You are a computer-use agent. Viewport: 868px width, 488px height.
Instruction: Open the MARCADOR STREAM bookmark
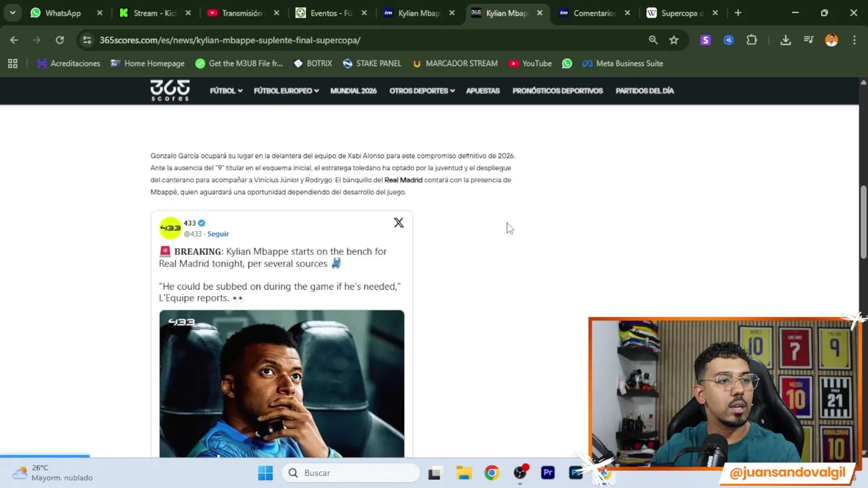click(455, 63)
